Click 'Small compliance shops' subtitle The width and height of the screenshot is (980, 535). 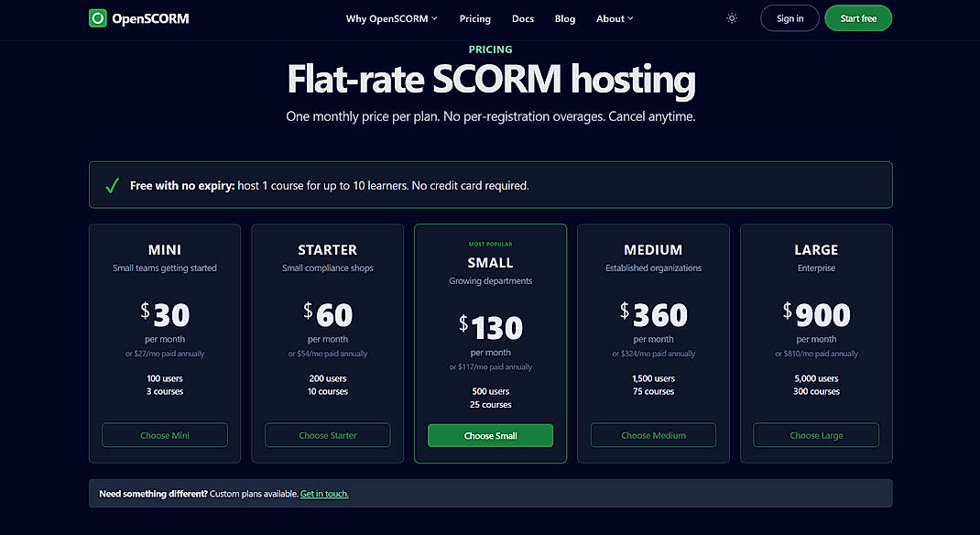click(328, 268)
